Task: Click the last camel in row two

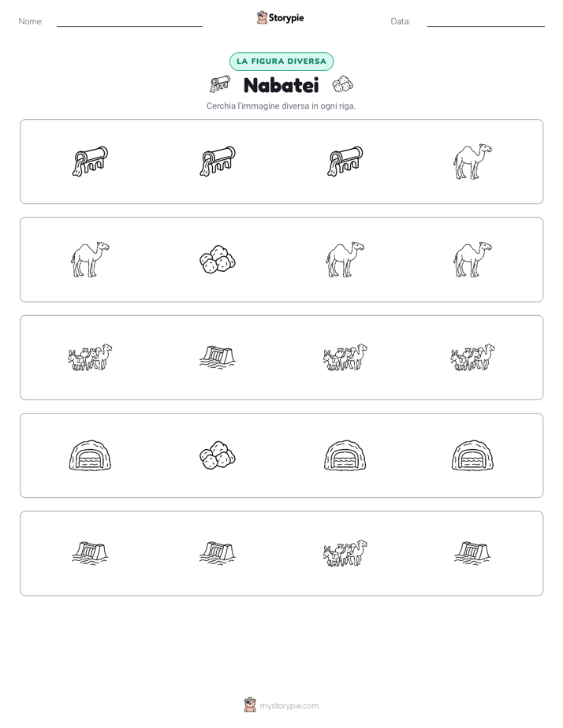Action: [472, 259]
